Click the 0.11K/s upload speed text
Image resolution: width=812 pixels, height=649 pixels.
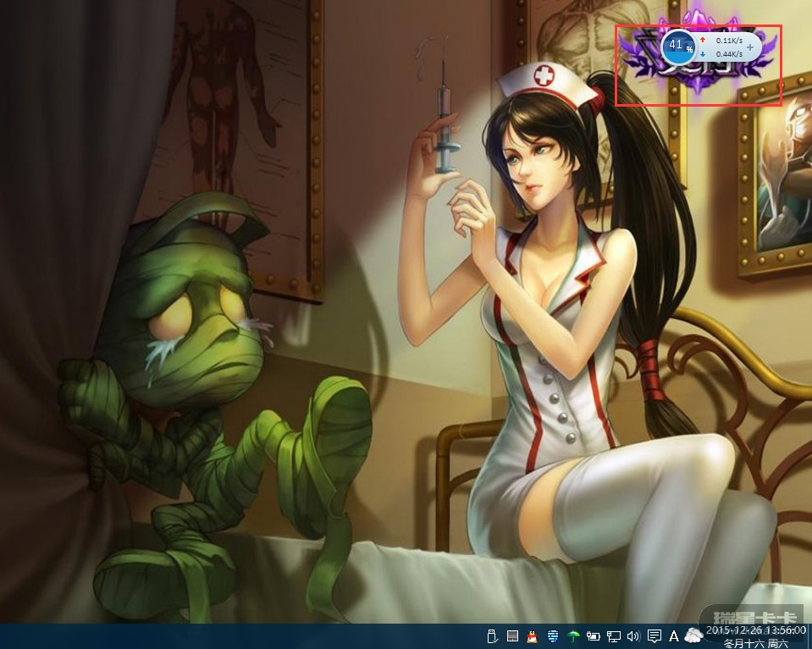(x=729, y=41)
